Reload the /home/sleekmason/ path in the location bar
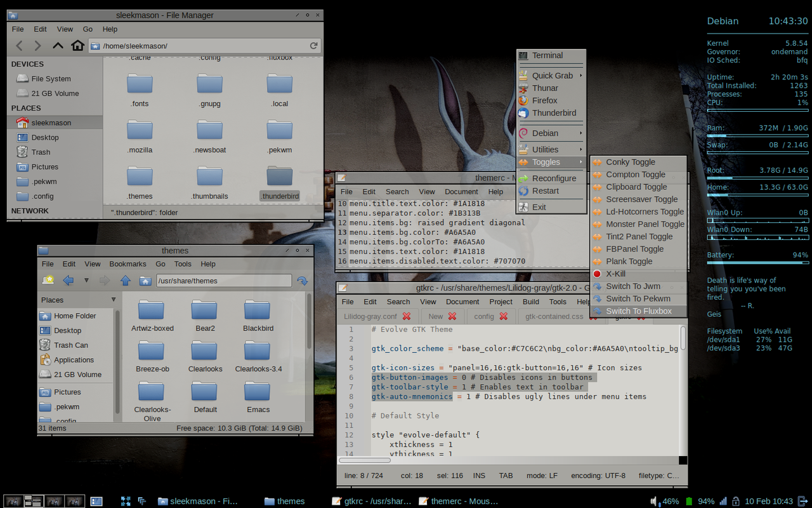Viewport: 812px width, 508px height. pyautogui.click(x=313, y=46)
